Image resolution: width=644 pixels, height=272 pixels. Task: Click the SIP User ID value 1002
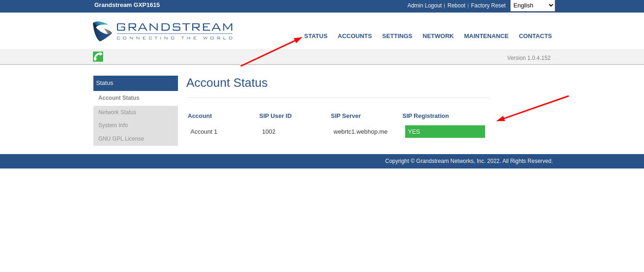(x=269, y=131)
